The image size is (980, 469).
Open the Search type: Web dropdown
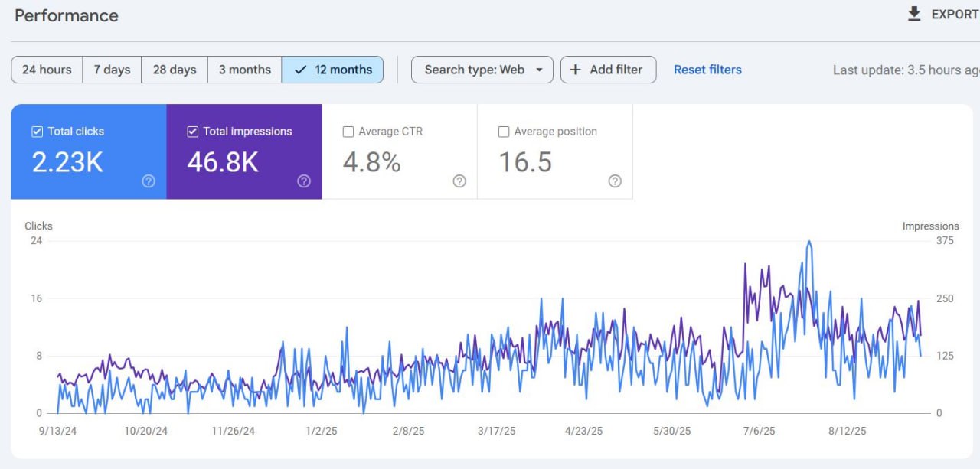click(x=475, y=70)
